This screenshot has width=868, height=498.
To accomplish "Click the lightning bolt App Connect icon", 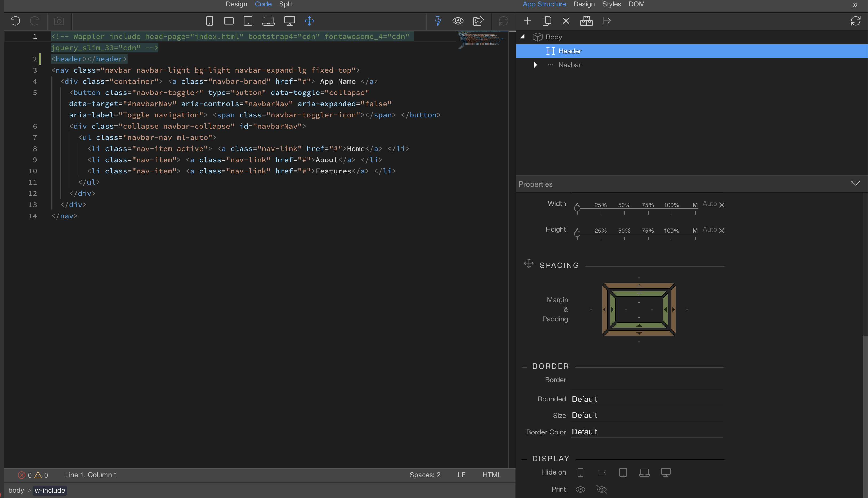I will (437, 21).
